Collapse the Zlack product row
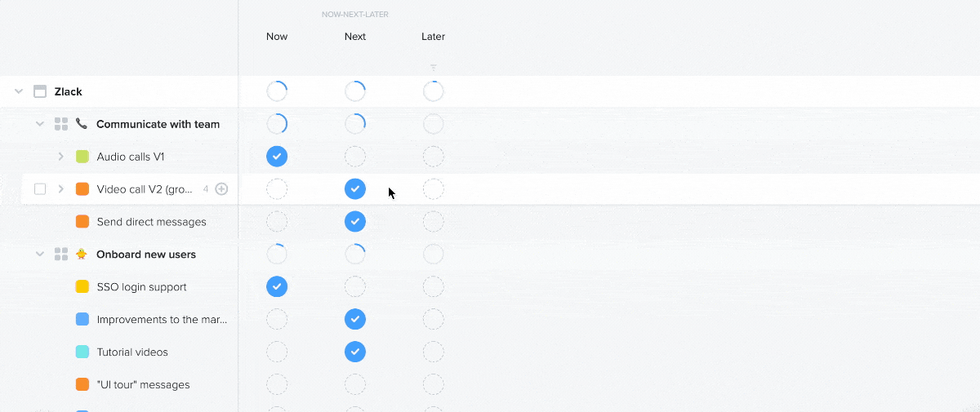 (19, 91)
